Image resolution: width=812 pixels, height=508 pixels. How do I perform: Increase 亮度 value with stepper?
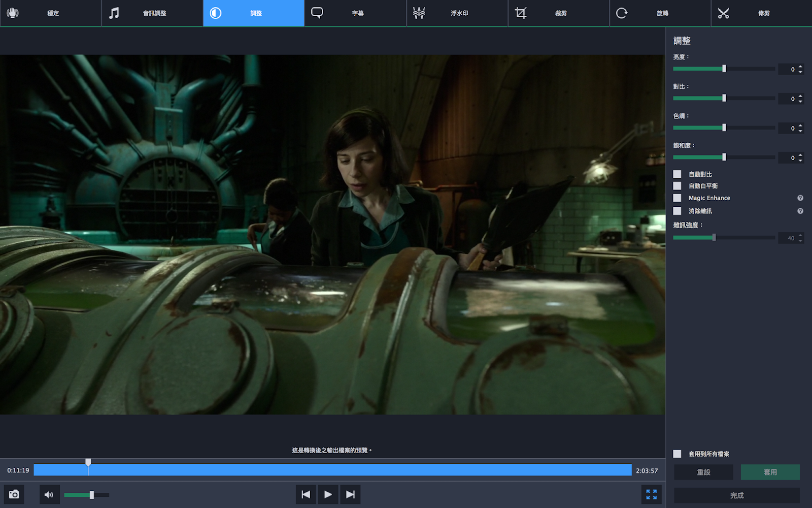[x=800, y=67]
